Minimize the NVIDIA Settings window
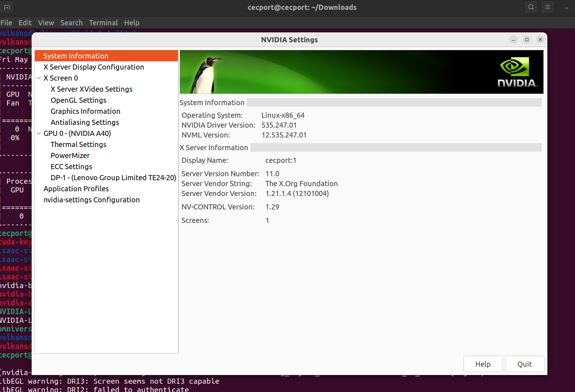 (x=513, y=40)
